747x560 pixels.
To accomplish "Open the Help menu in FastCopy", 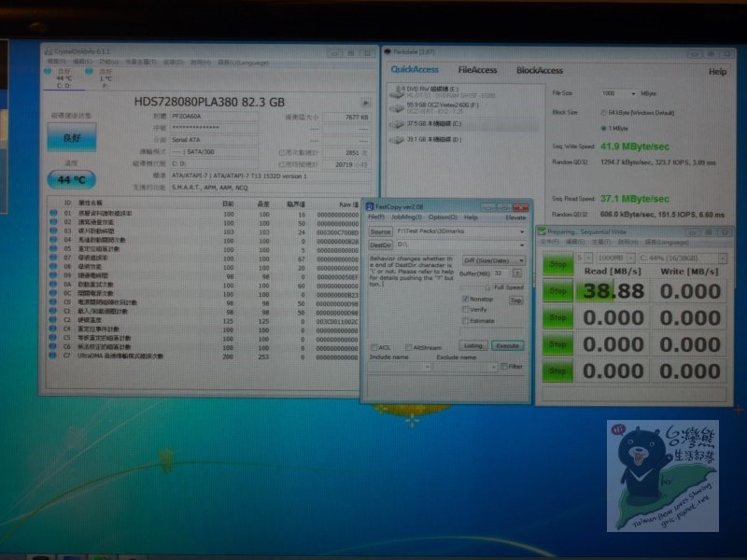I will click(471, 217).
